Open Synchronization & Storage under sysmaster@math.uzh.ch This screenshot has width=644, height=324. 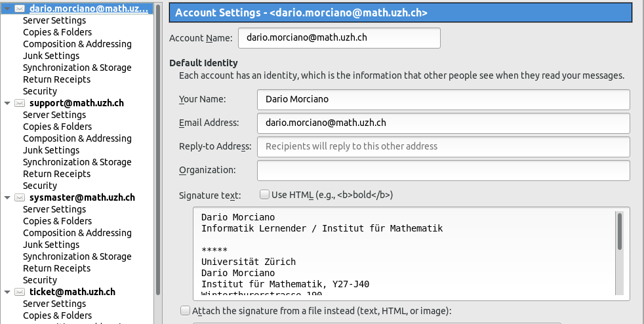[x=77, y=256]
